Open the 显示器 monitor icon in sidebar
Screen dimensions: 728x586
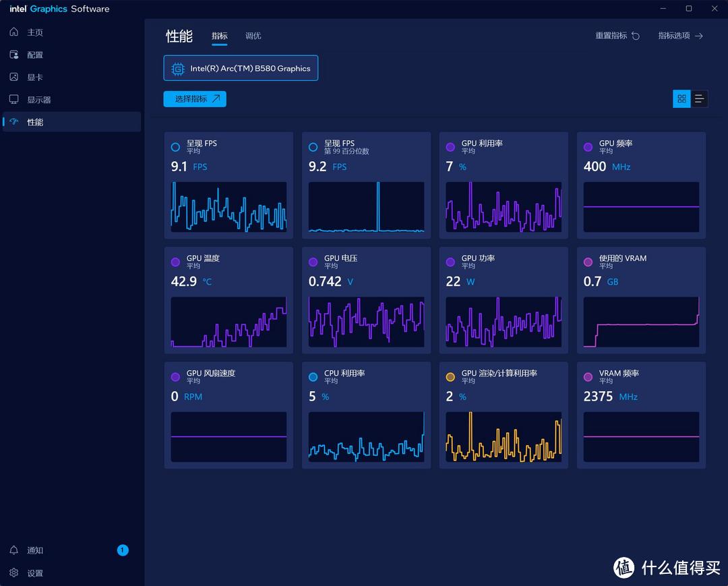pos(14,99)
